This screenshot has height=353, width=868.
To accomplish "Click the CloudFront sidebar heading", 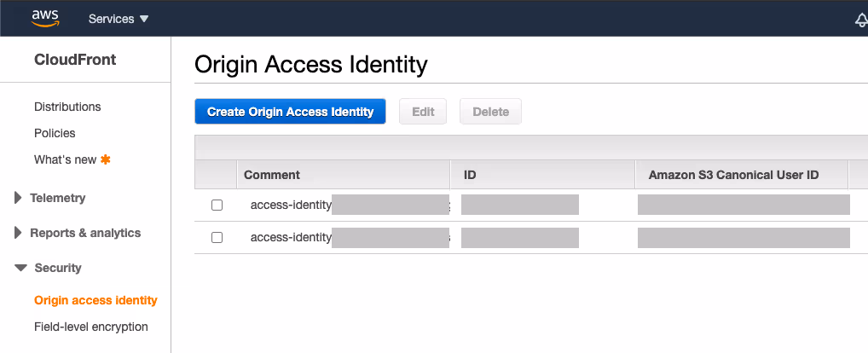I will click(75, 60).
